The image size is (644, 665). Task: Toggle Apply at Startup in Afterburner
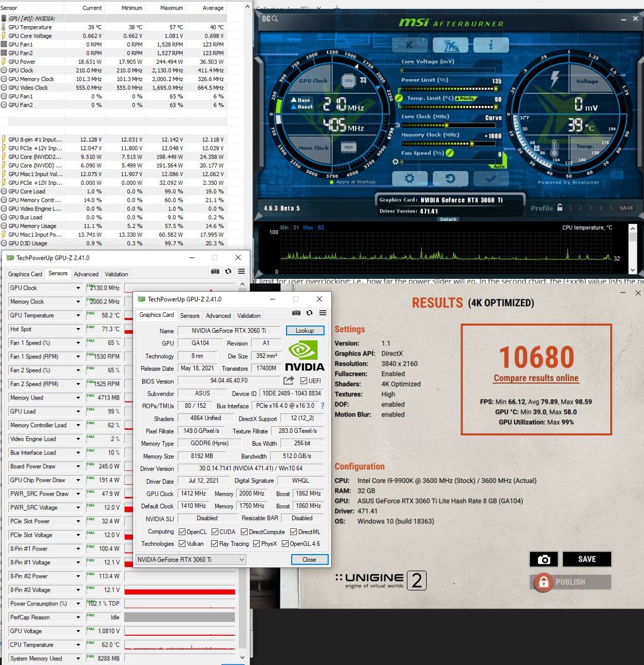coord(352,182)
